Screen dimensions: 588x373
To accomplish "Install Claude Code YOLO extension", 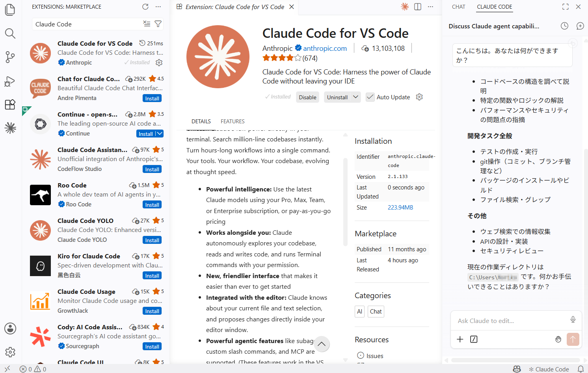I will click(x=152, y=240).
